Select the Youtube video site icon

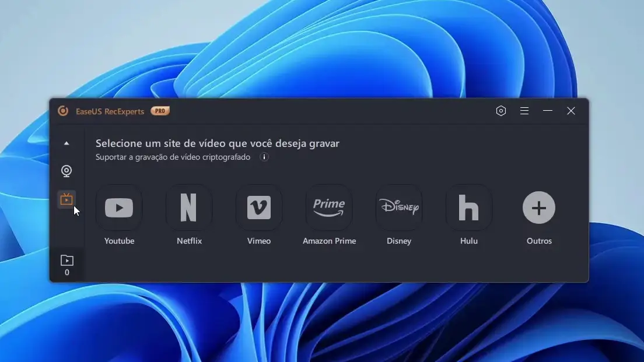tap(119, 208)
